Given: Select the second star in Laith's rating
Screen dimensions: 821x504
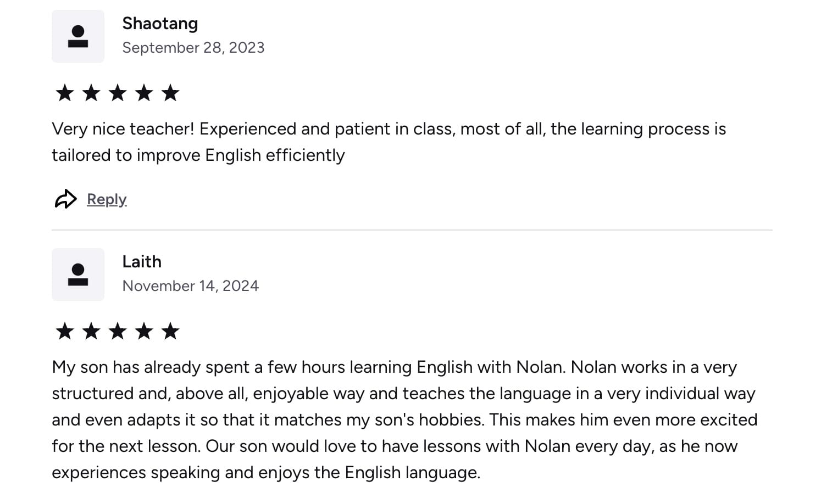Looking at the screenshot, I should coord(91,331).
